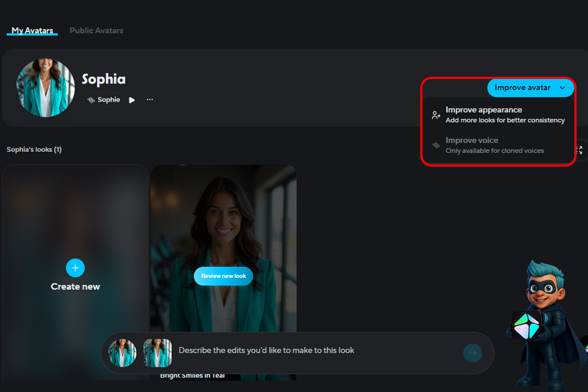588x392 pixels.
Task: Click the waveform icon beside Improve voice
Action: pos(436,145)
